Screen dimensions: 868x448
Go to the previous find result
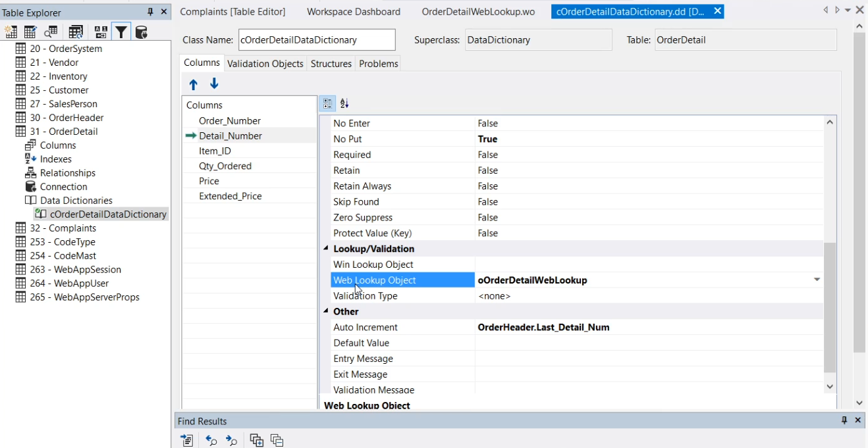[x=211, y=440]
